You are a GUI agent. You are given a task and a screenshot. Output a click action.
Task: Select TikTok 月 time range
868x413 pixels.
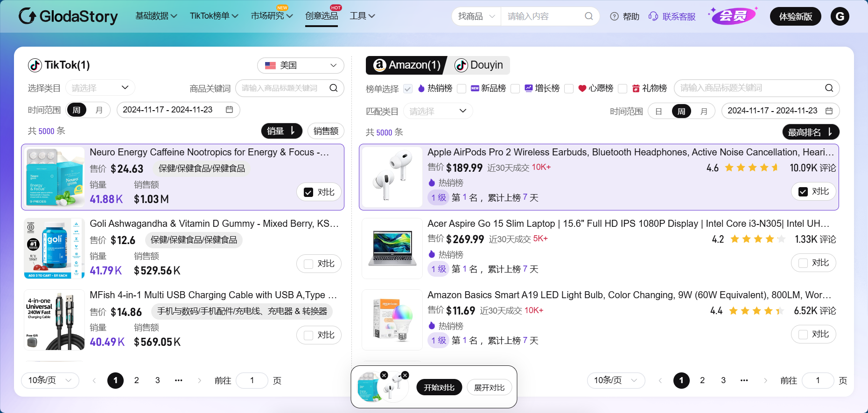pos(99,110)
